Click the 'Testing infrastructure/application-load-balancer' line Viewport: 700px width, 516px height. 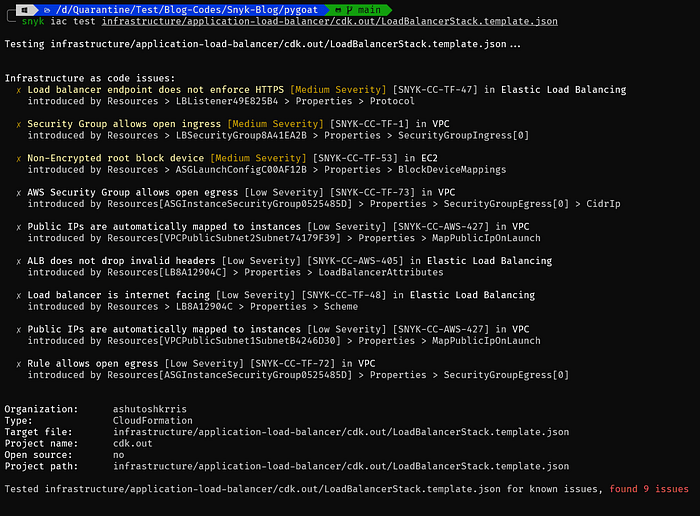pyautogui.click(x=262, y=44)
